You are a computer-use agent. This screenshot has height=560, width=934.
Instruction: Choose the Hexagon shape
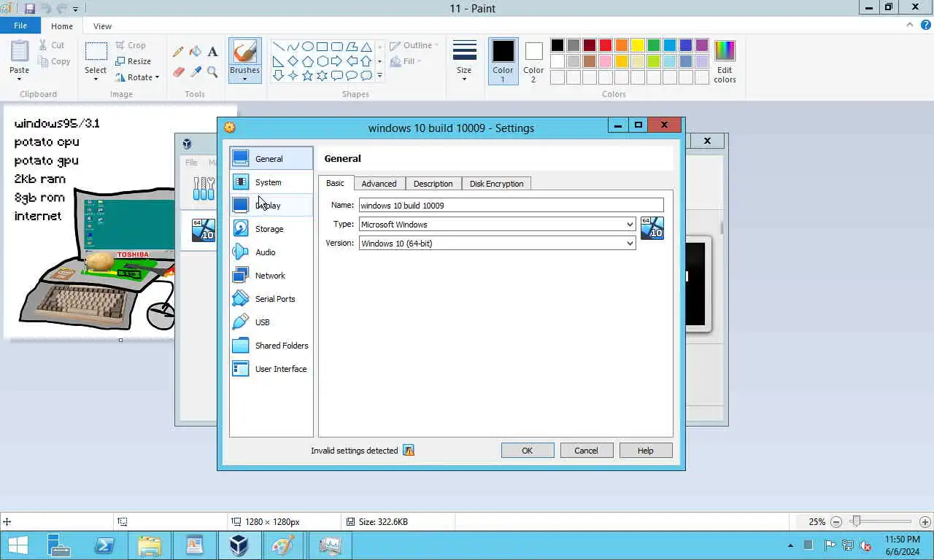point(322,61)
